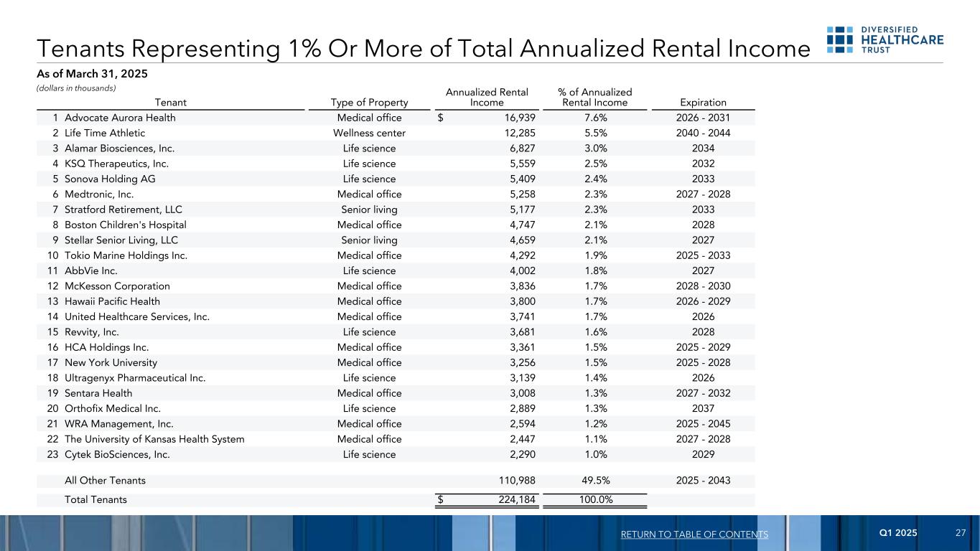Select Cytek BioSciences, Inc. tenant name
The height and width of the screenshot is (551, 980).
pos(118,454)
